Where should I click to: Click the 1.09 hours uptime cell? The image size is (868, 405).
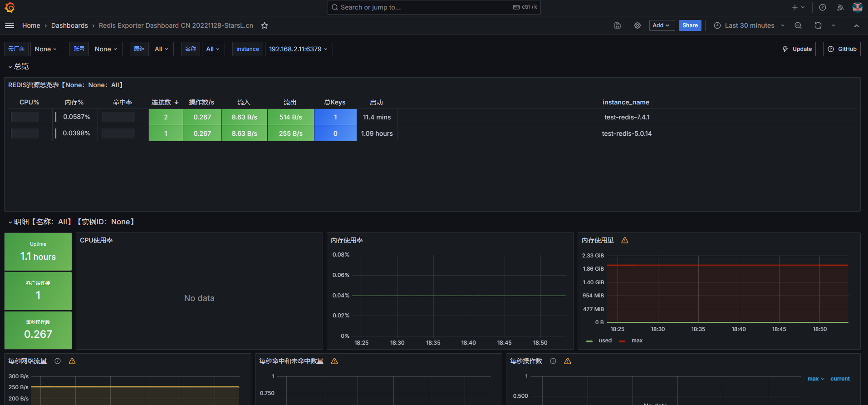(x=377, y=133)
